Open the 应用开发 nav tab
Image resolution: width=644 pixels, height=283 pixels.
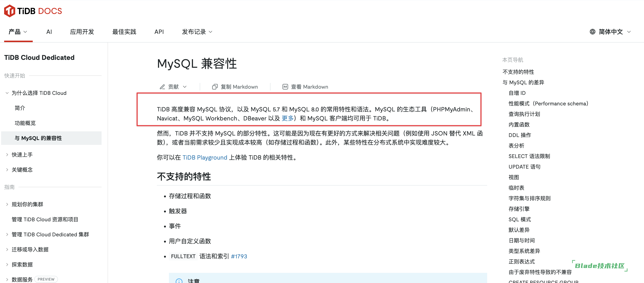(x=82, y=32)
